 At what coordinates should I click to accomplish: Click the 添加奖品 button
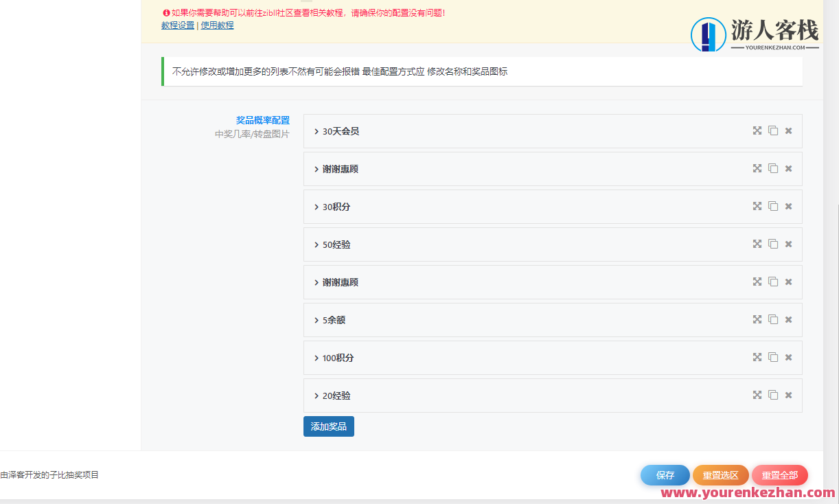click(x=328, y=426)
